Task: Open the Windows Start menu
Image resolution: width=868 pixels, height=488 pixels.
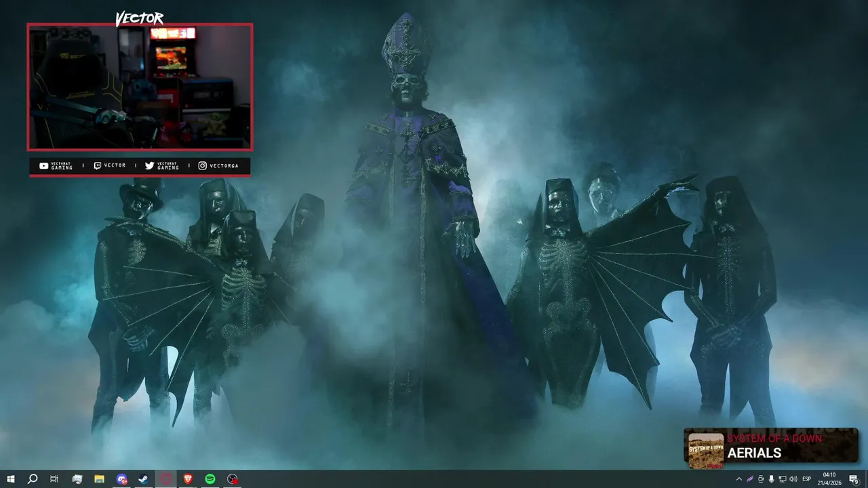Action: 11,479
